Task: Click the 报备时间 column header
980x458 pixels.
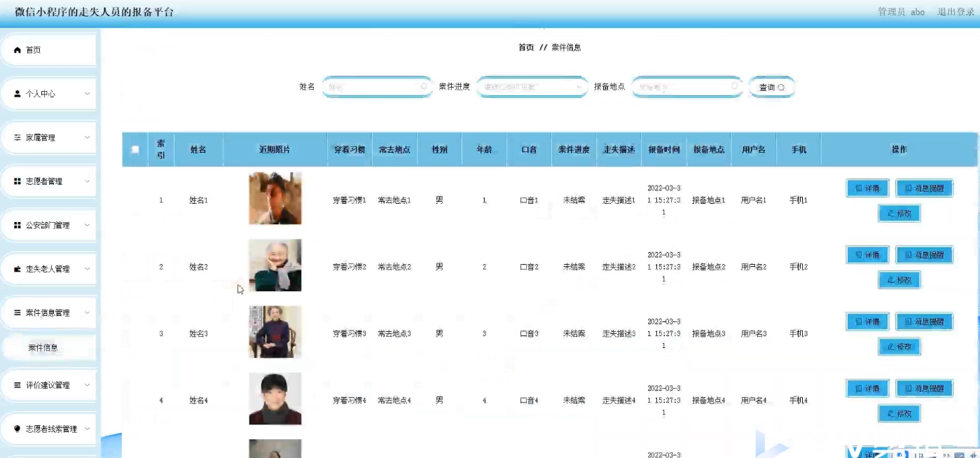Action: pyautogui.click(x=664, y=150)
